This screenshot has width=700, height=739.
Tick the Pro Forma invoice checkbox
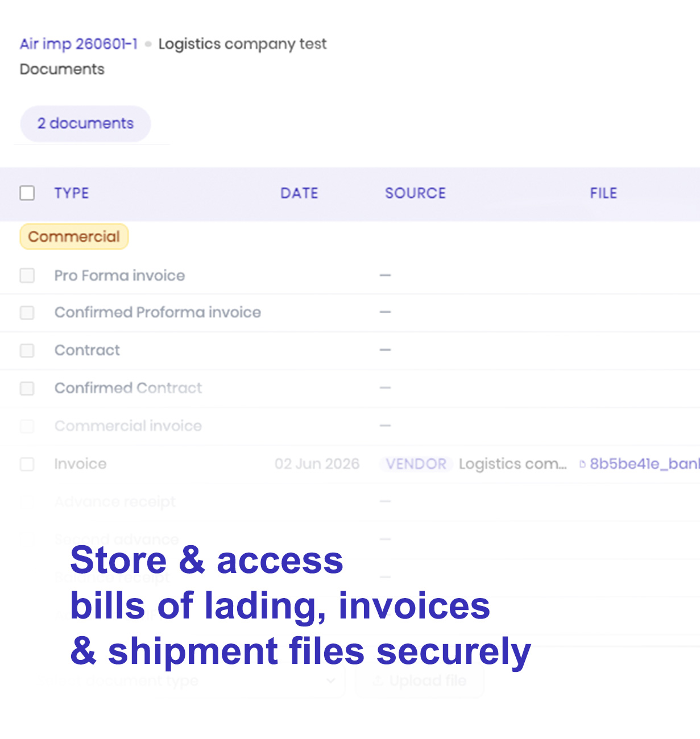click(27, 276)
